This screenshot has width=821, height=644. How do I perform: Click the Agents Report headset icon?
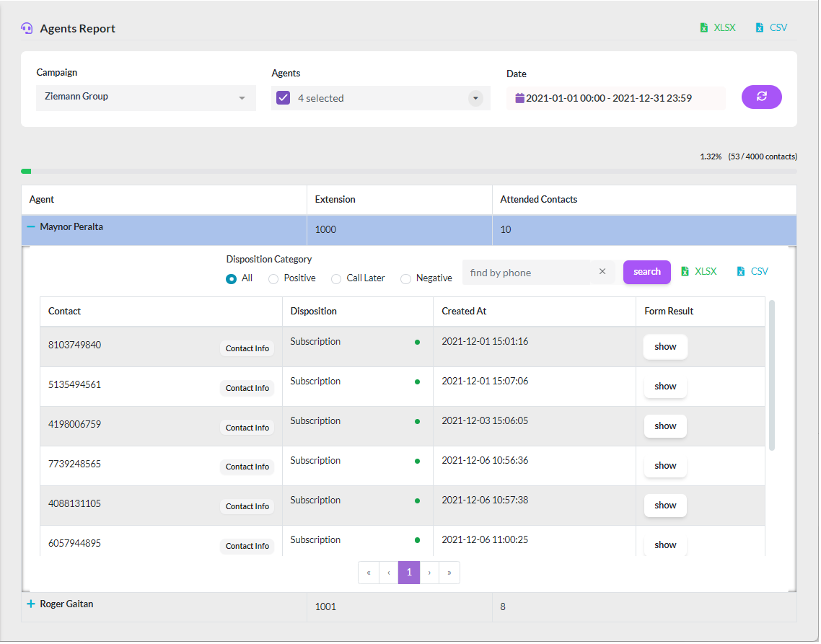coord(27,28)
